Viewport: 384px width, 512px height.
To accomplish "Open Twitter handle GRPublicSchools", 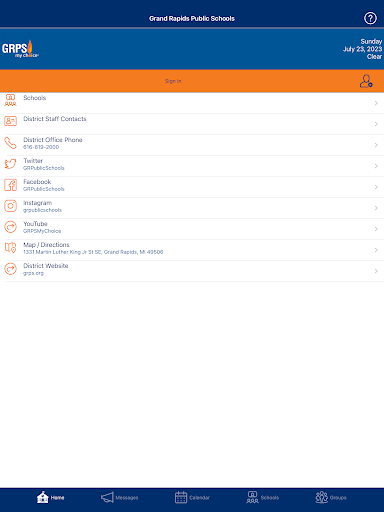I will pos(44,168).
